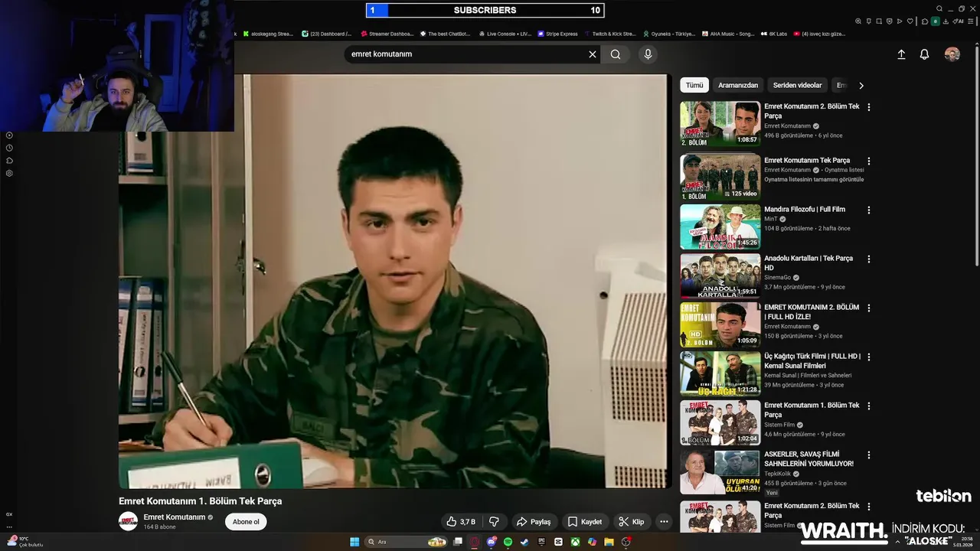
Task: Open File Explorer from the taskbar
Action: click(609, 542)
